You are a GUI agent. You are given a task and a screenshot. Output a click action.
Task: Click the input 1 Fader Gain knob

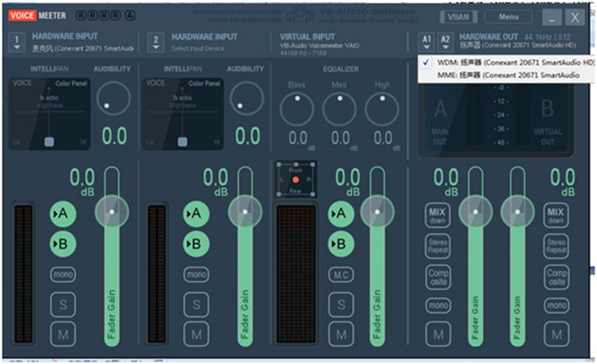[112, 212]
